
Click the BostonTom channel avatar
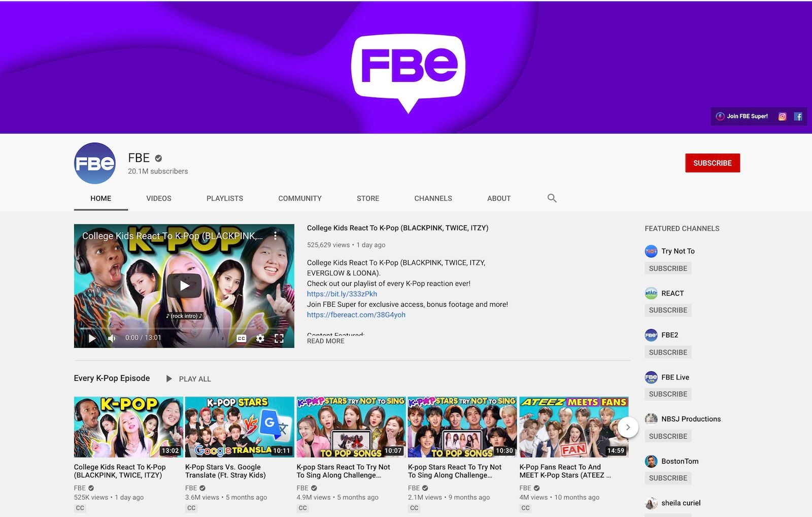(651, 461)
